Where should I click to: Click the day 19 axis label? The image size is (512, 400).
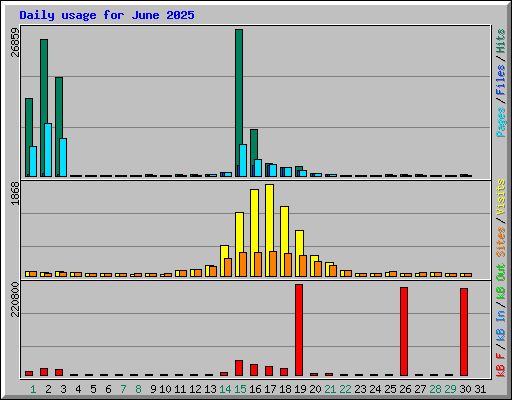300,389
